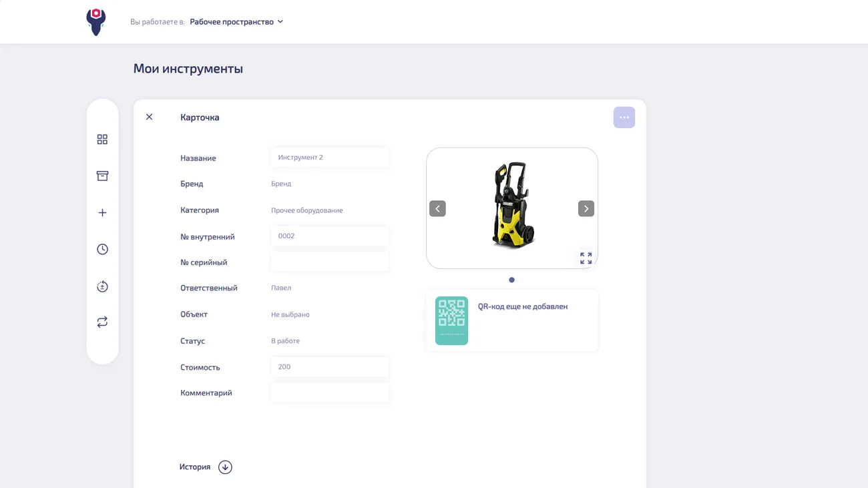Expand the История section

pos(225,467)
